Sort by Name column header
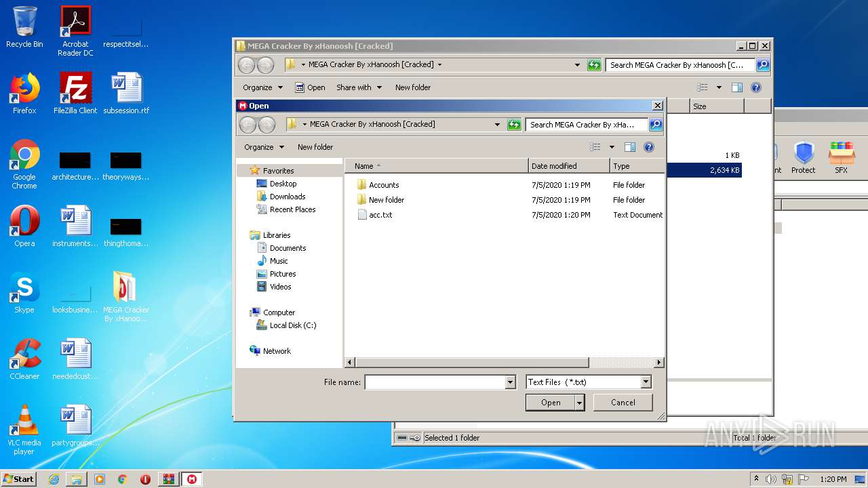This screenshot has width=868, height=488. tap(437, 166)
